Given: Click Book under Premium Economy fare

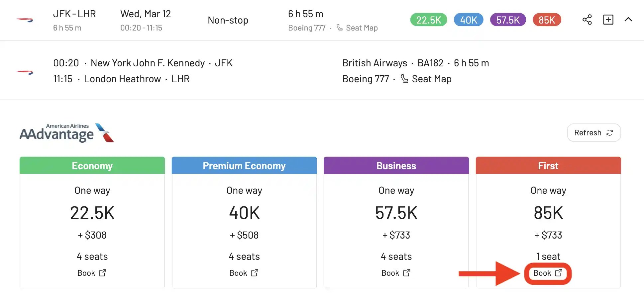Looking at the screenshot, I should 244,273.
